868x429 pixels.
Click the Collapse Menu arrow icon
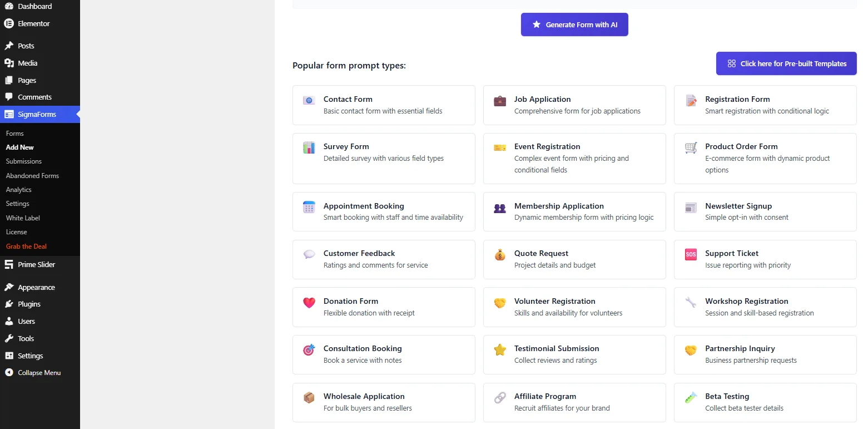(x=9, y=373)
